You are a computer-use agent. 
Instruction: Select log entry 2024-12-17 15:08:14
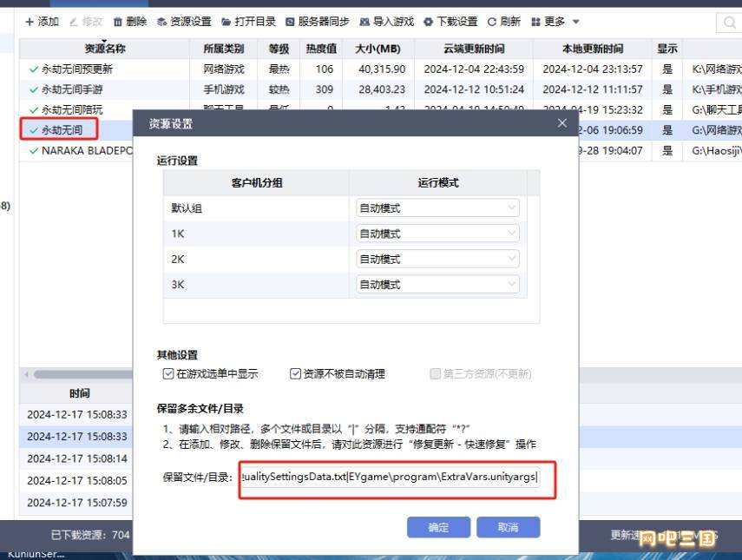77,458
